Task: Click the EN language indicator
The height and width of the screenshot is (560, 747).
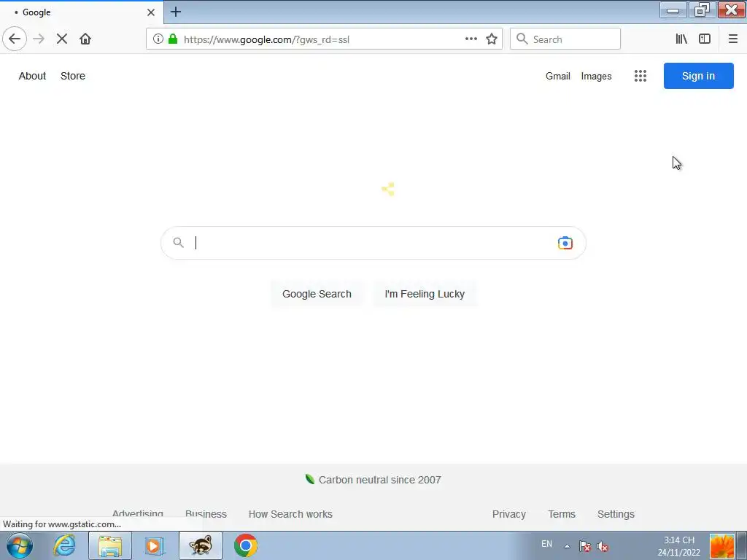Action: pos(546,544)
